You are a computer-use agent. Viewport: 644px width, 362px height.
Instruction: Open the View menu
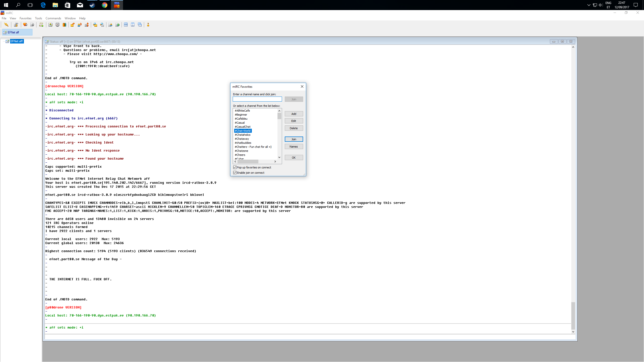(x=13, y=18)
